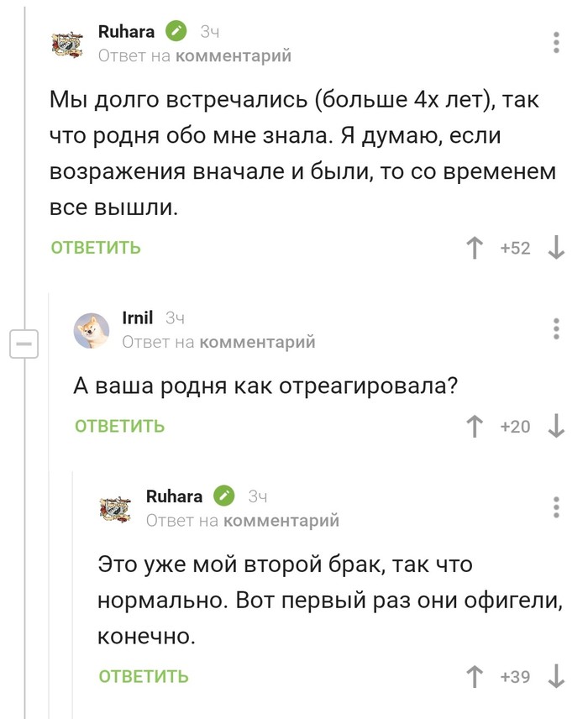Upvote Ruhara's reply with +39 rating
Viewport: 588px width, 719px height.
click(475, 676)
